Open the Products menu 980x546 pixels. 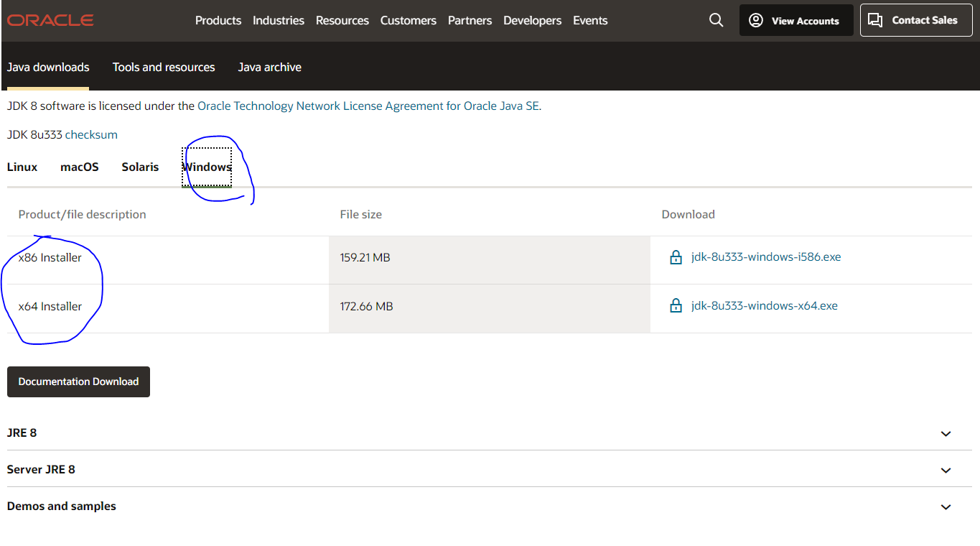click(x=218, y=20)
